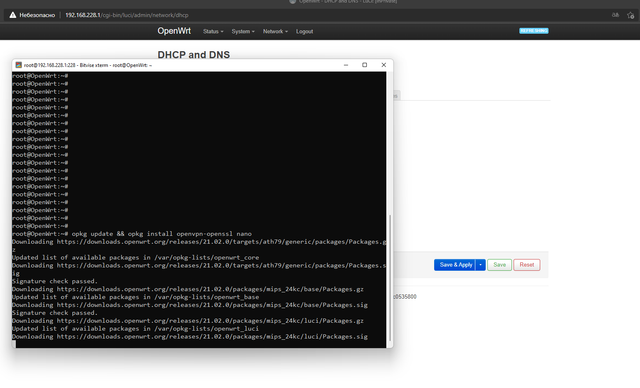Click the red Reset button
Screen dimensions: 640x388
click(x=527, y=265)
